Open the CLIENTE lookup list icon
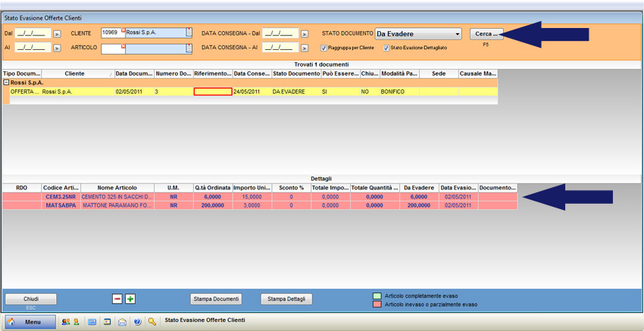Screen dimensions: 644x331 [189, 33]
